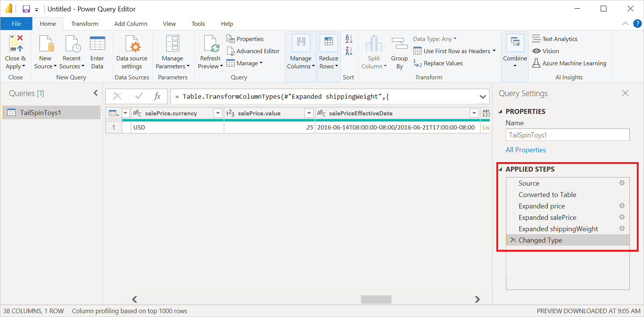The width and height of the screenshot is (644, 317).
Task: Open Expanded price step settings gear
Action: pos(622,206)
